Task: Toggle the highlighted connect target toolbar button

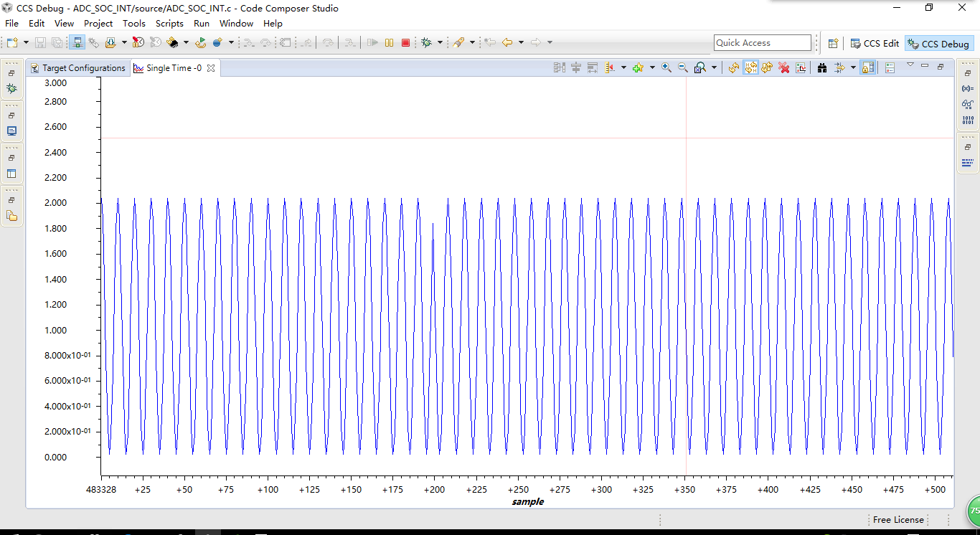Action: pyautogui.click(x=77, y=43)
